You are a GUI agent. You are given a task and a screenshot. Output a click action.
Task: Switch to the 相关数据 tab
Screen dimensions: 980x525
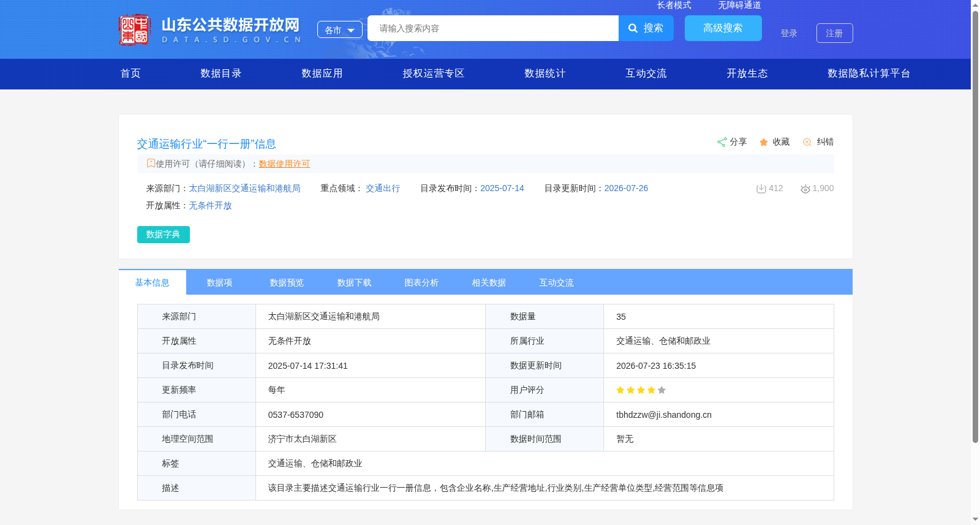[x=489, y=282]
